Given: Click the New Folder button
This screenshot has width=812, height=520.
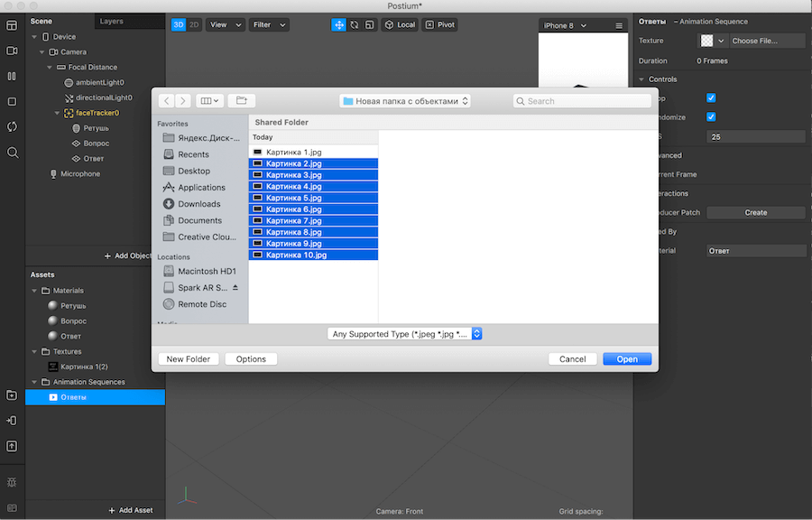Looking at the screenshot, I should (x=189, y=359).
